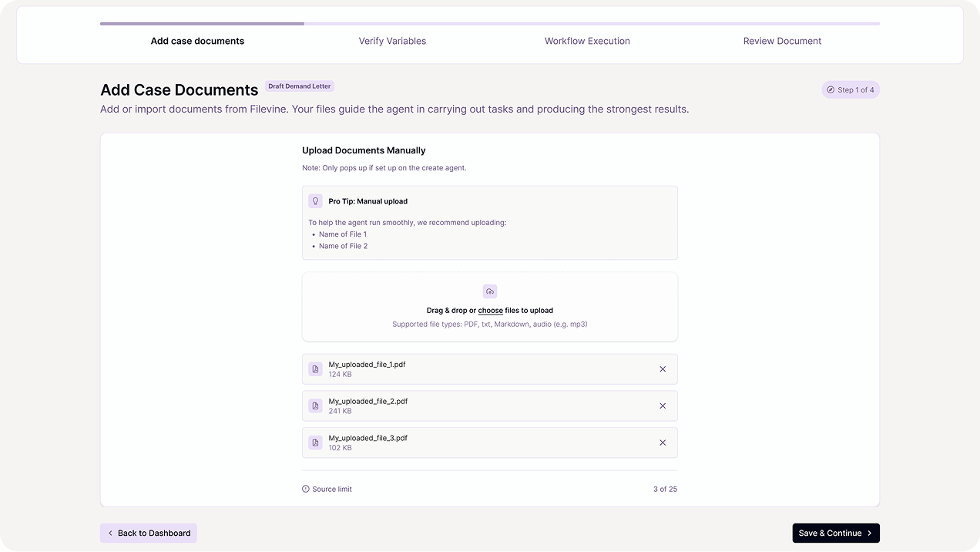The height and width of the screenshot is (552, 980).
Task: Click the Draft Demand Letter tag
Action: (x=300, y=86)
